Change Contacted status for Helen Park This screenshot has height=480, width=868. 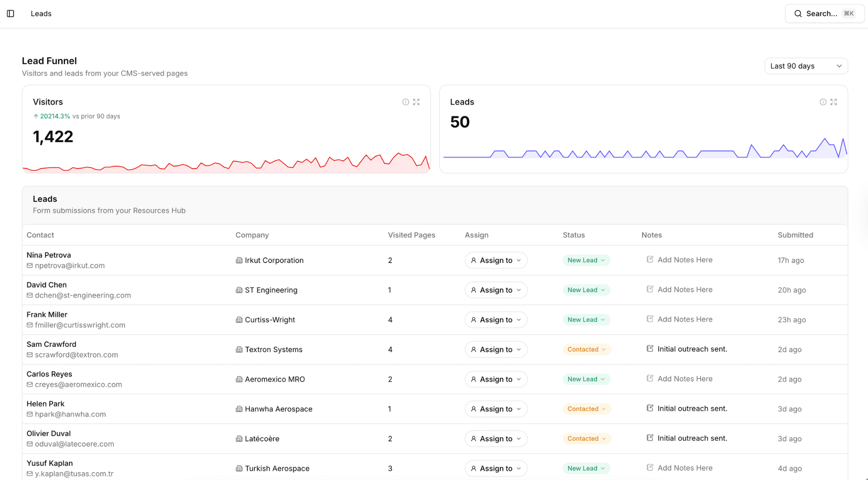(x=586, y=409)
